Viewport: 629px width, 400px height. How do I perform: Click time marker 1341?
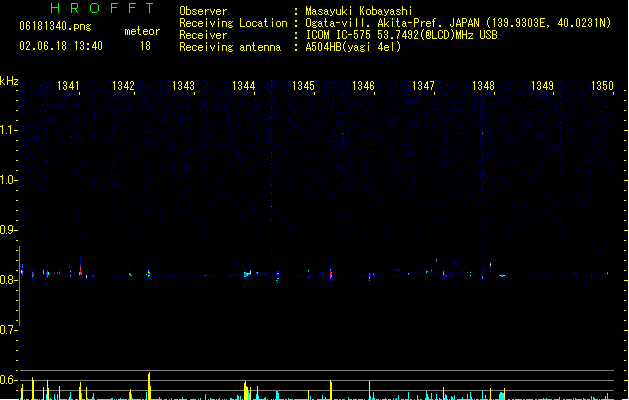tap(68, 86)
